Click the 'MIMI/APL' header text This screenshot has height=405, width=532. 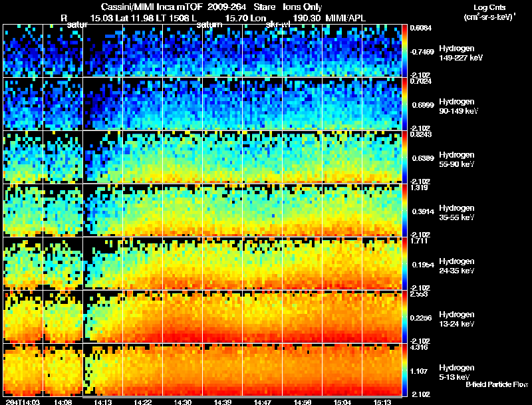click(x=345, y=18)
